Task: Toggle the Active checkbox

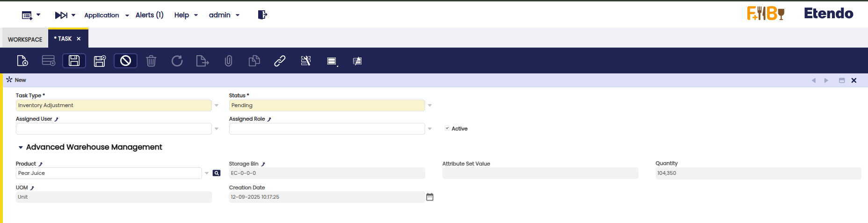Action: pos(447,128)
